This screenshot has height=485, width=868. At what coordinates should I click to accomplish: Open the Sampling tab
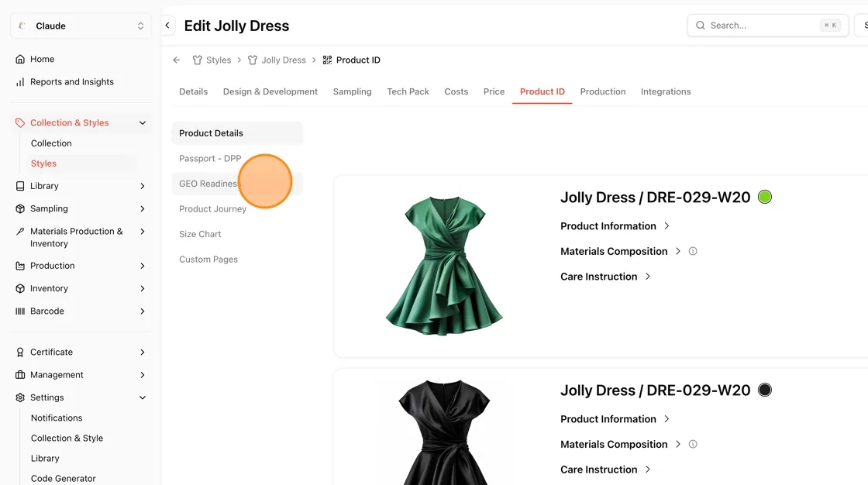pyautogui.click(x=352, y=92)
